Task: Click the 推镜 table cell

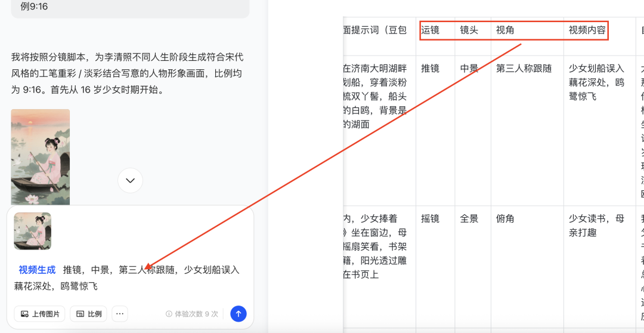Action: point(435,131)
